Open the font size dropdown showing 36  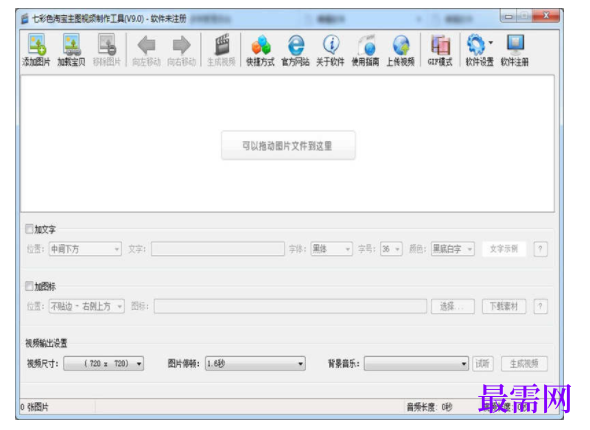point(391,249)
